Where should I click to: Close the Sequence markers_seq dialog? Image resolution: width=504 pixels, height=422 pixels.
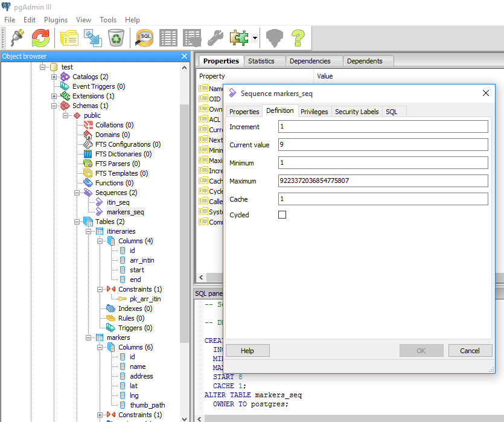[x=486, y=93]
